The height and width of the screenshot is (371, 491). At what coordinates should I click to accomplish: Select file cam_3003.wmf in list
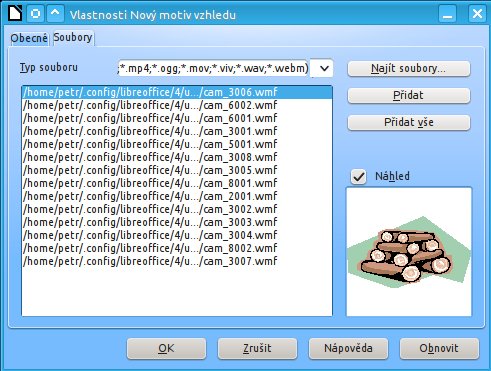coord(177,222)
